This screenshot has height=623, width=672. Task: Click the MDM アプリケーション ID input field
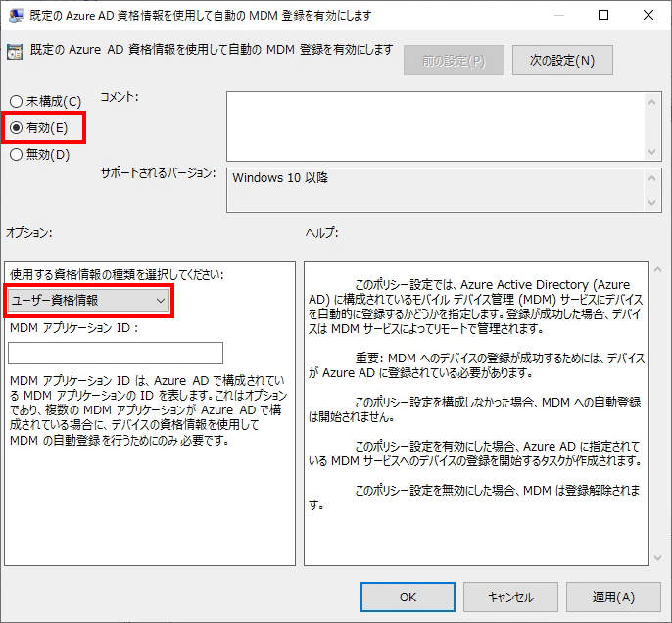coord(116,353)
